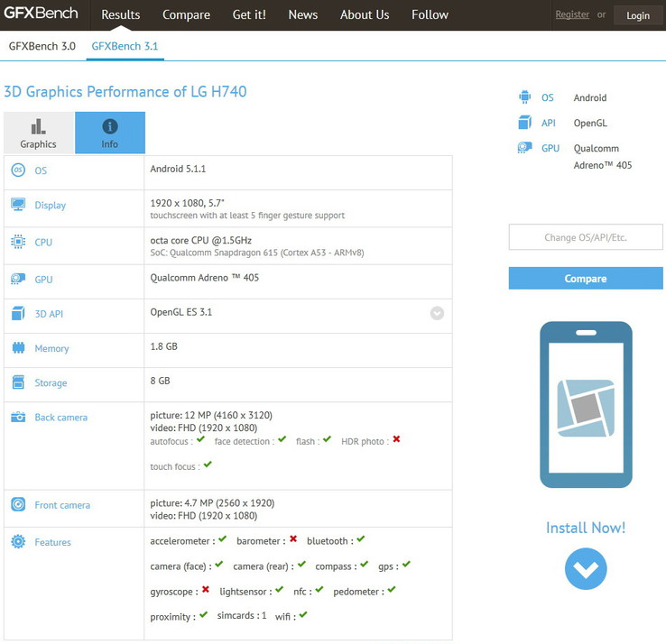Switch to GFXBench 3.0 tab
The image size is (666, 644).
42,46
